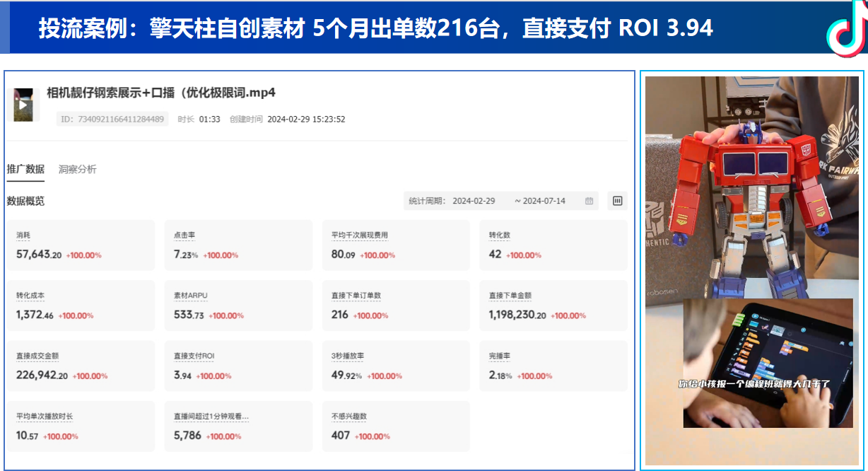Click the column settings icon next to date range
This screenshot has width=868, height=471.
[617, 201]
